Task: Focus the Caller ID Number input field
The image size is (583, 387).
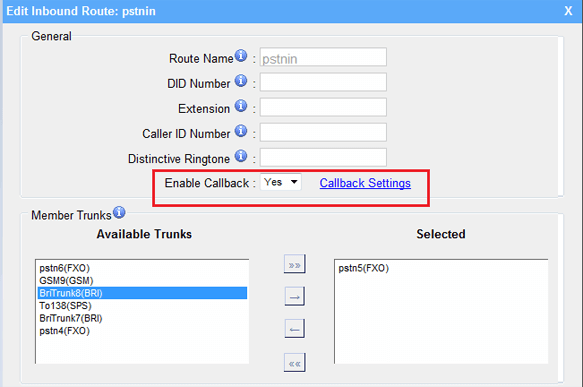Action: coord(323,132)
